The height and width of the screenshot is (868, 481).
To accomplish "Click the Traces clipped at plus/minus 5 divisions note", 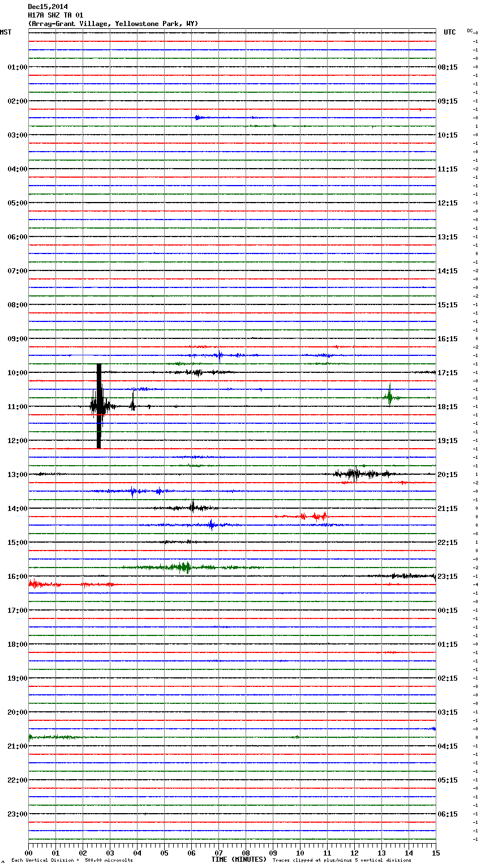I will [342, 861].
